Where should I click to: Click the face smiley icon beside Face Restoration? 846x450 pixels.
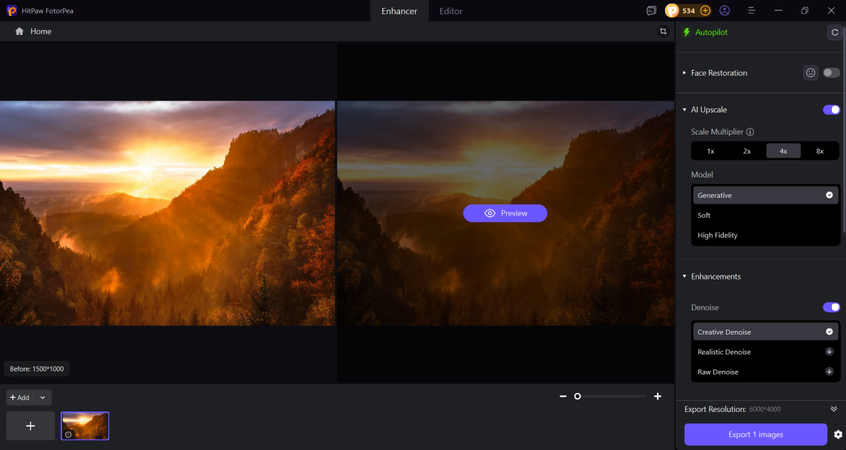[x=810, y=73]
